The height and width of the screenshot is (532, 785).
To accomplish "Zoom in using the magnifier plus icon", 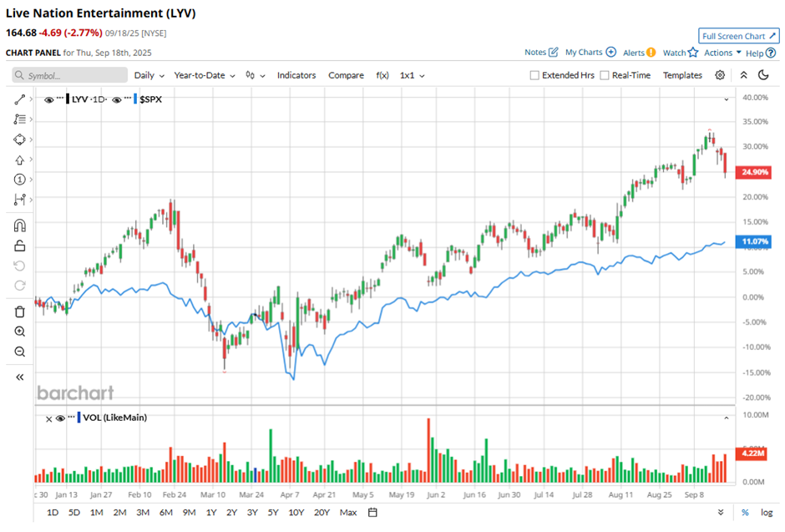I will 20,332.
